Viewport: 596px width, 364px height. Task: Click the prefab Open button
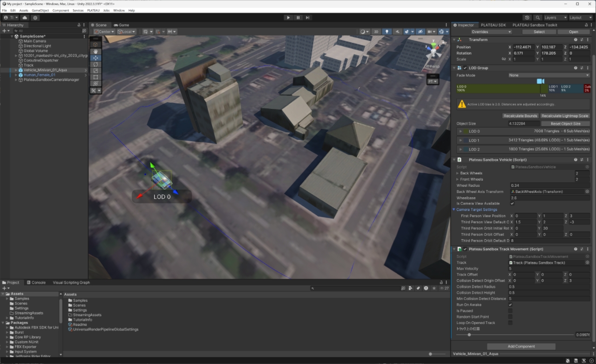coord(574,32)
